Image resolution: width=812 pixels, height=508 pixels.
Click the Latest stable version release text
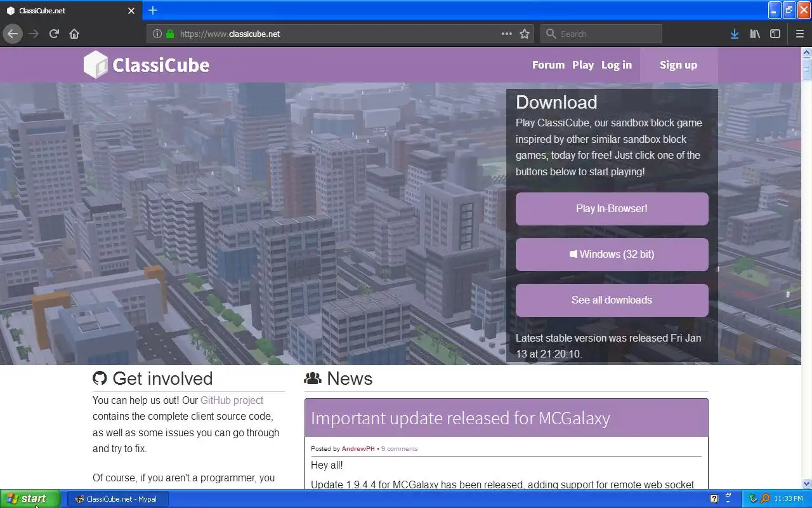tap(608, 346)
